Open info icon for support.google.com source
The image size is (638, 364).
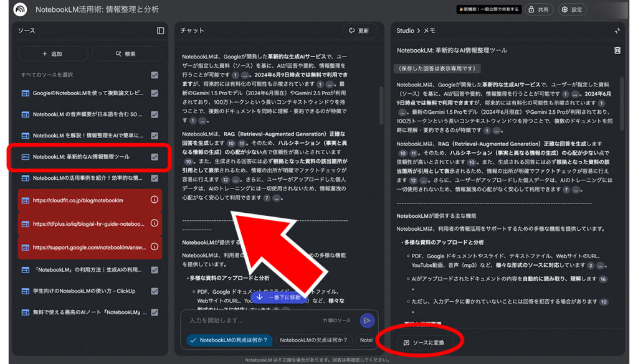click(x=155, y=246)
